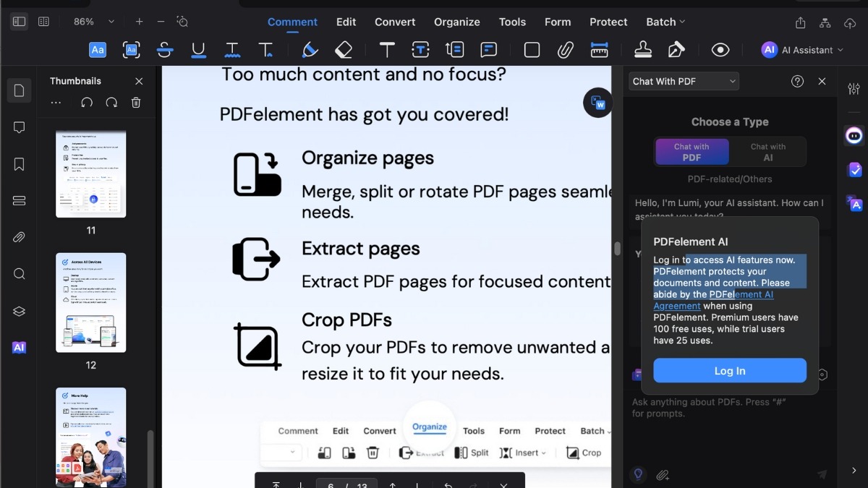Image resolution: width=868 pixels, height=488 pixels.
Task: Open the properties sliders panel icon
Action: (x=854, y=89)
